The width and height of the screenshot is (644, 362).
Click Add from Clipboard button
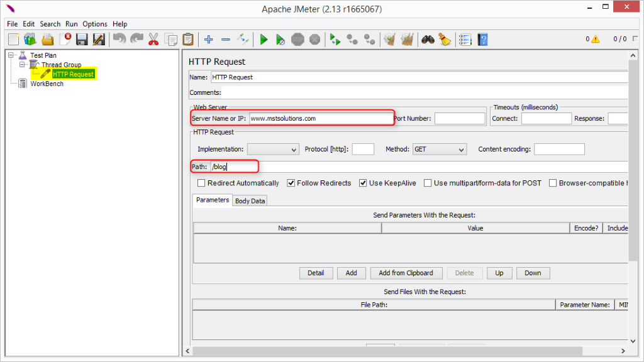coord(406,273)
